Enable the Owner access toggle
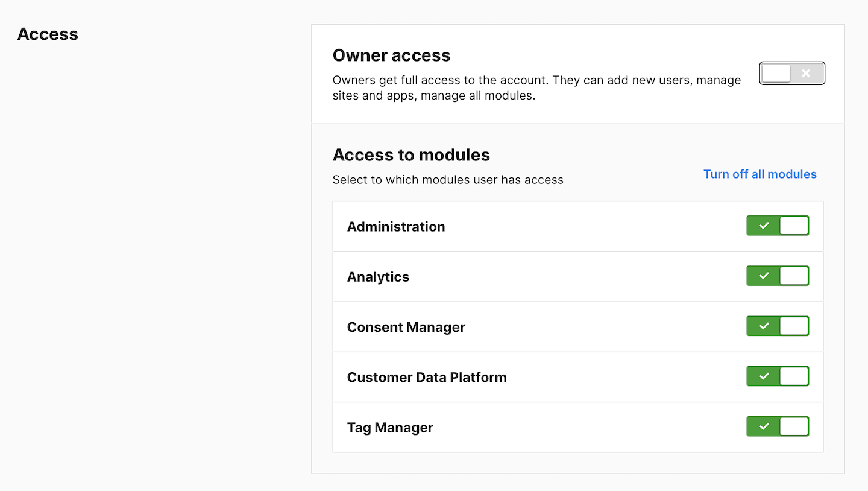Viewport: 868px width, 491px height. [x=791, y=74]
